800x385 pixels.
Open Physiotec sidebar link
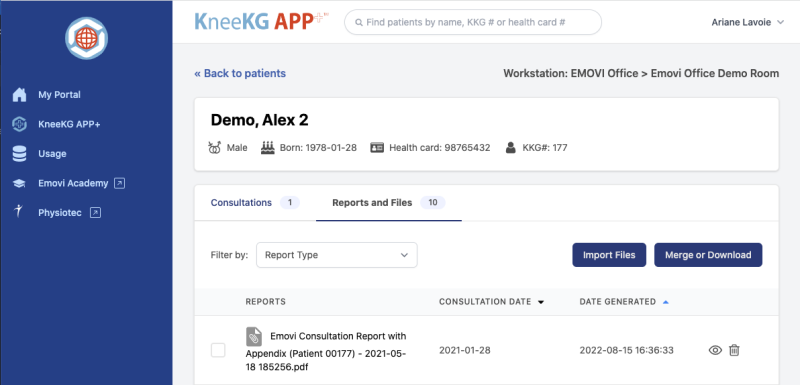[60, 213]
